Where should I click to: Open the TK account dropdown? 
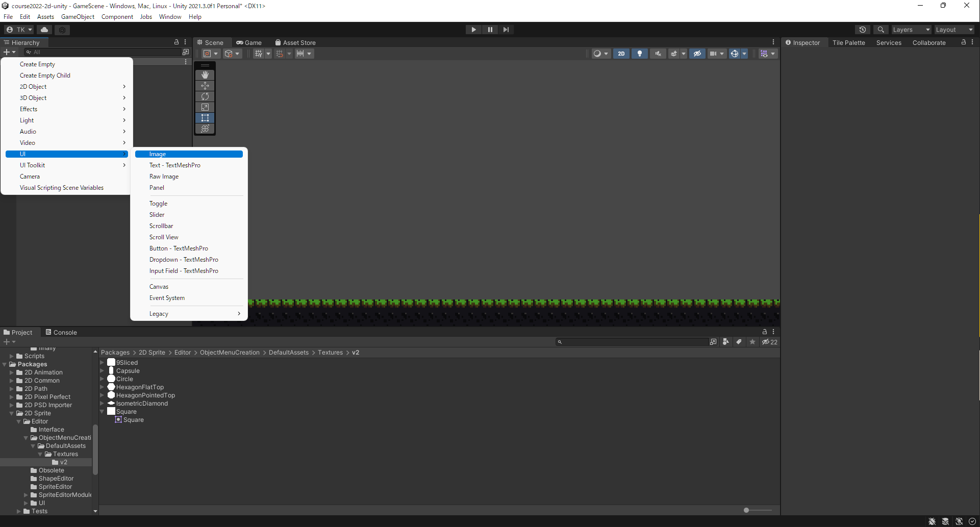tap(19, 30)
